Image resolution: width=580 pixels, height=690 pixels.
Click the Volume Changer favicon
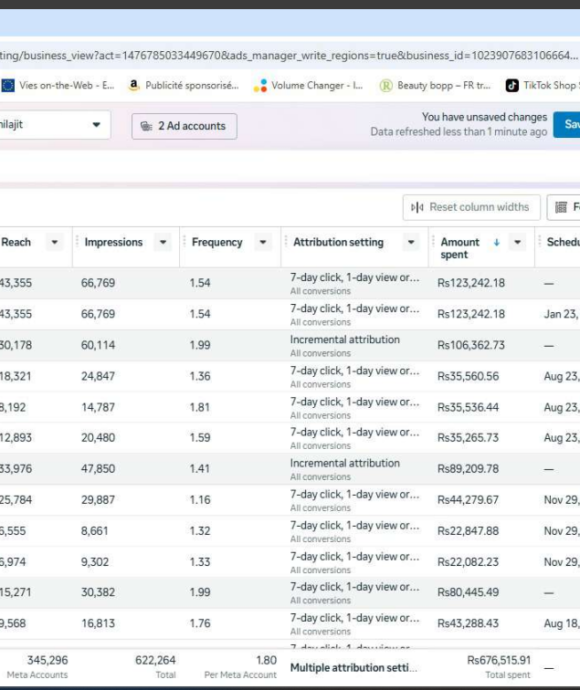coord(260,85)
